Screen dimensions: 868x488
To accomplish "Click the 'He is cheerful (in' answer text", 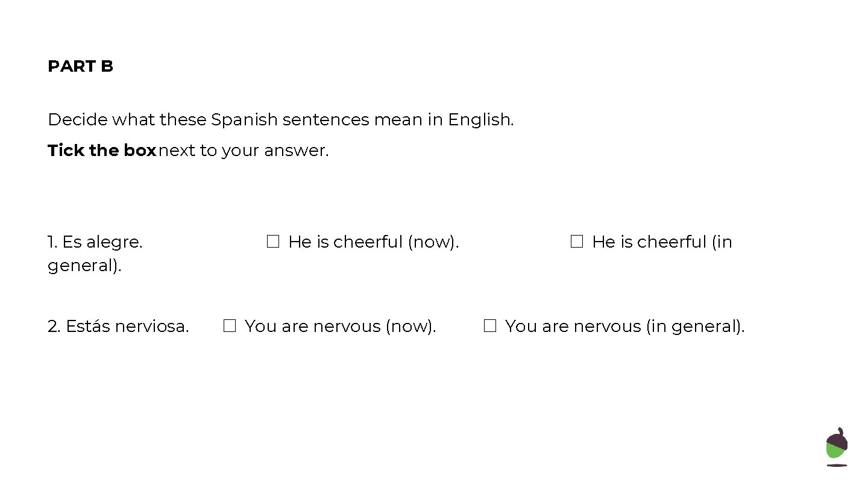I will coord(662,242).
